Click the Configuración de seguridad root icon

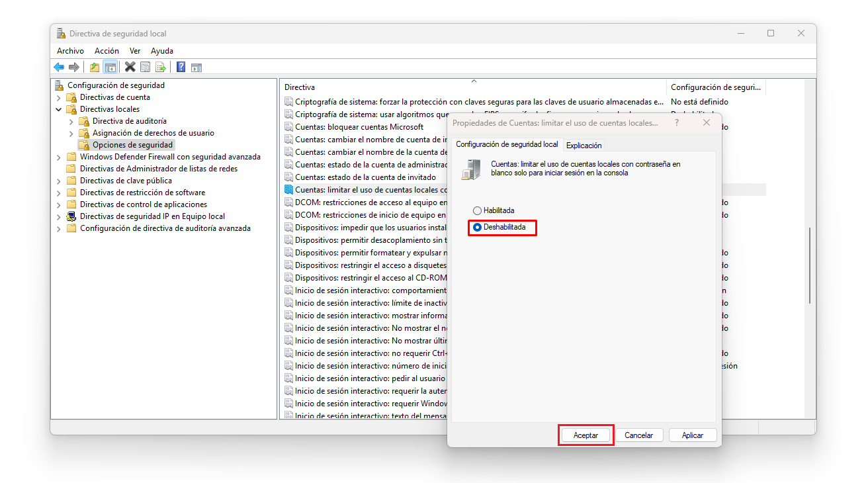(60, 85)
